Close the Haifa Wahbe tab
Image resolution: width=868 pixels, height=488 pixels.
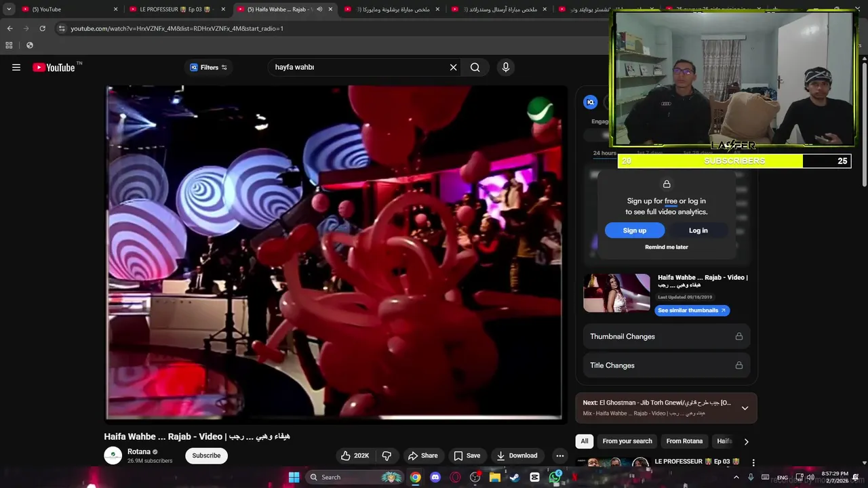point(331,9)
